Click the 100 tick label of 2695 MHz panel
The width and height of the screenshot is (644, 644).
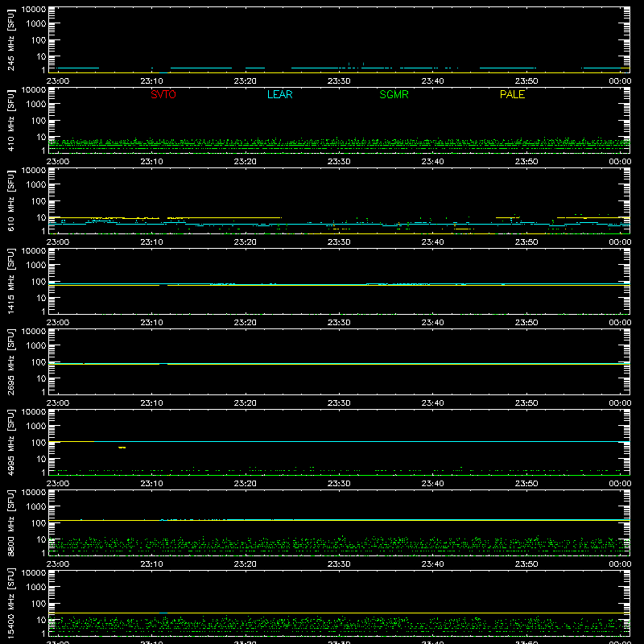tap(39, 362)
